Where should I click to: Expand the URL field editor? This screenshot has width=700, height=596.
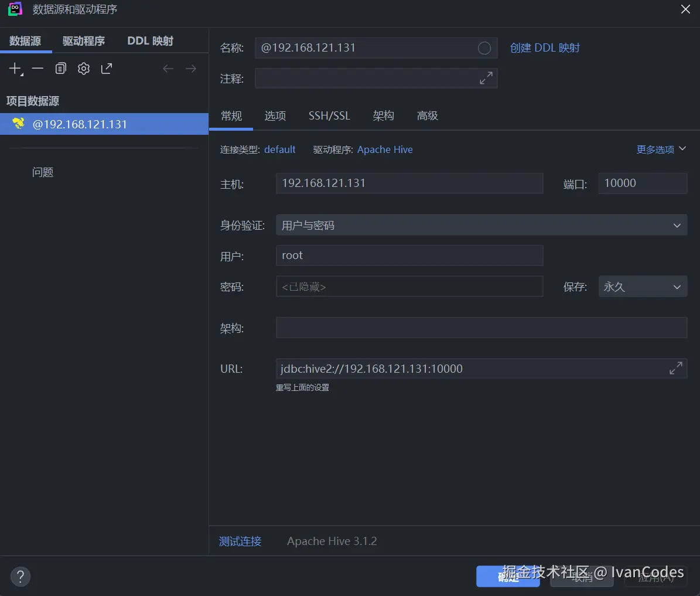[676, 368]
